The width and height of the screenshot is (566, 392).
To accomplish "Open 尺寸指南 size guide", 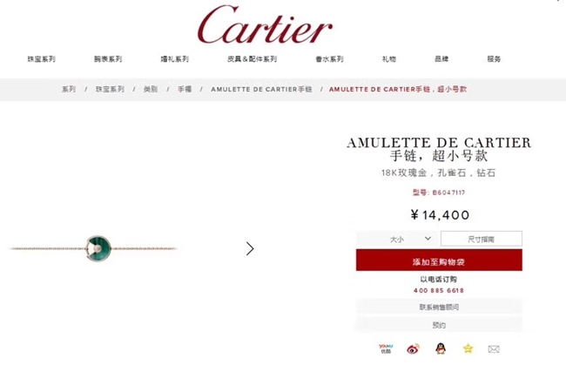I will [482, 239].
